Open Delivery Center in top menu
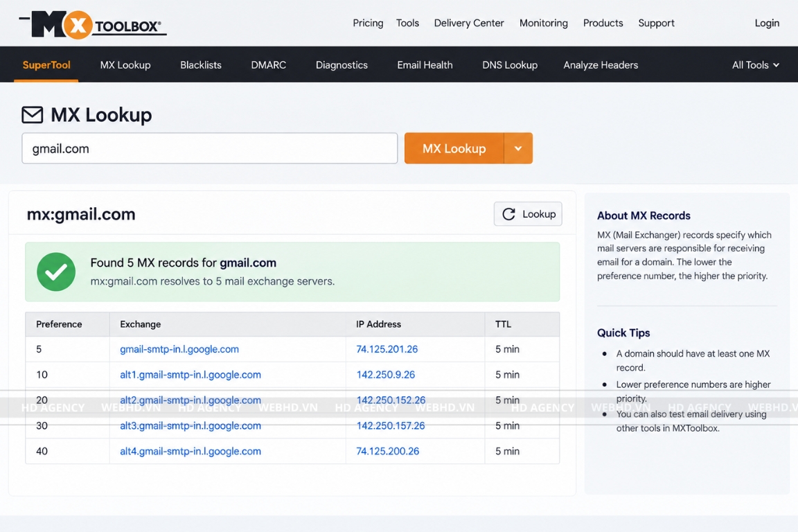This screenshot has width=798, height=532. click(x=469, y=23)
